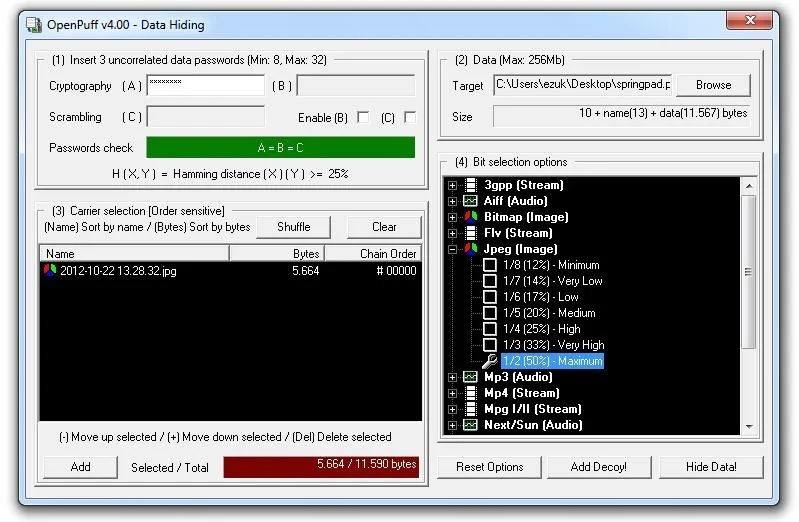Click the bit selection scrollbar down arrow

pyautogui.click(x=749, y=426)
